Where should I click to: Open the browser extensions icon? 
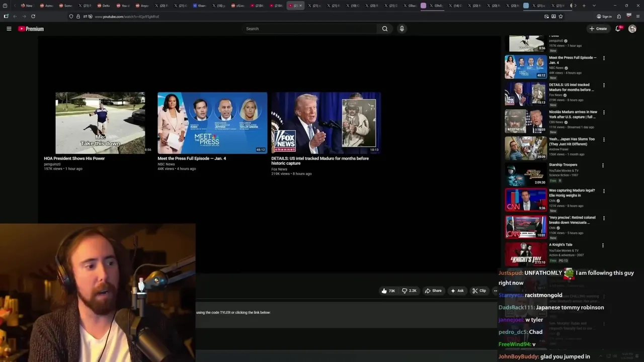click(x=619, y=16)
